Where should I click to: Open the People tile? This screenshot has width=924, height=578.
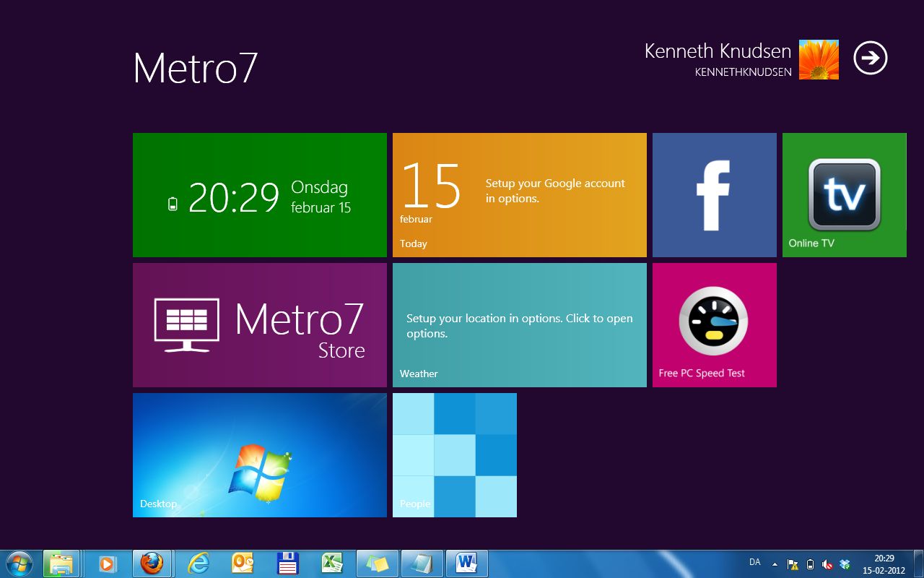coord(454,454)
